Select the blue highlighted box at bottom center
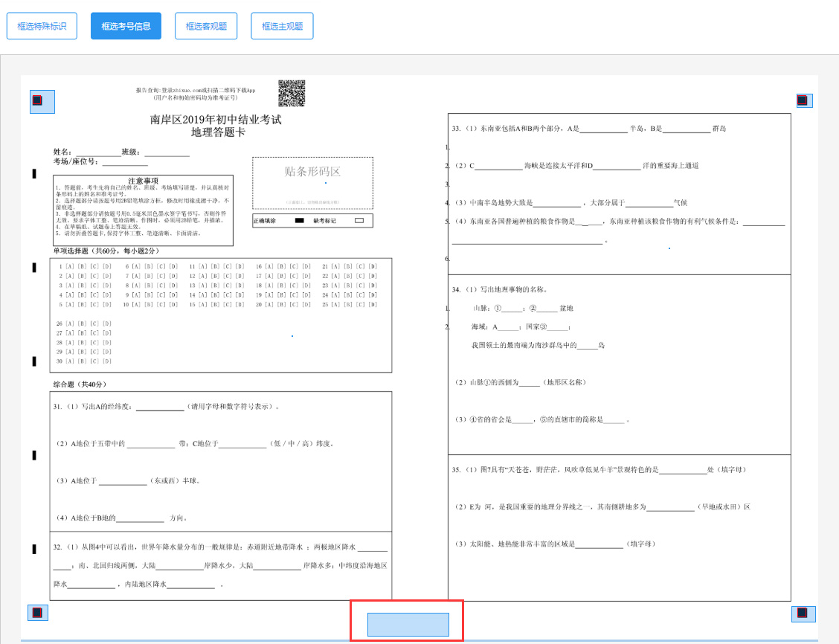839x644 pixels. 408,625
